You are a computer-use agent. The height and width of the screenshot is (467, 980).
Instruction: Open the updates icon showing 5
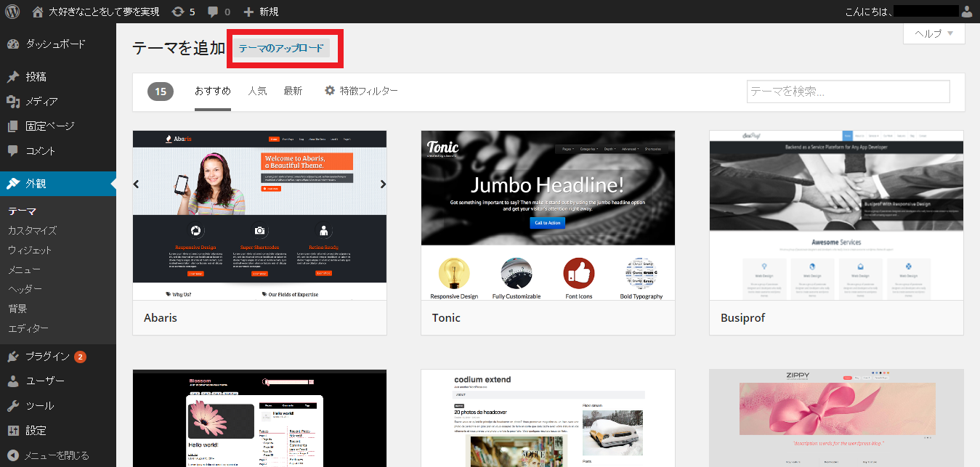pyautogui.click(x=178, y=12)
